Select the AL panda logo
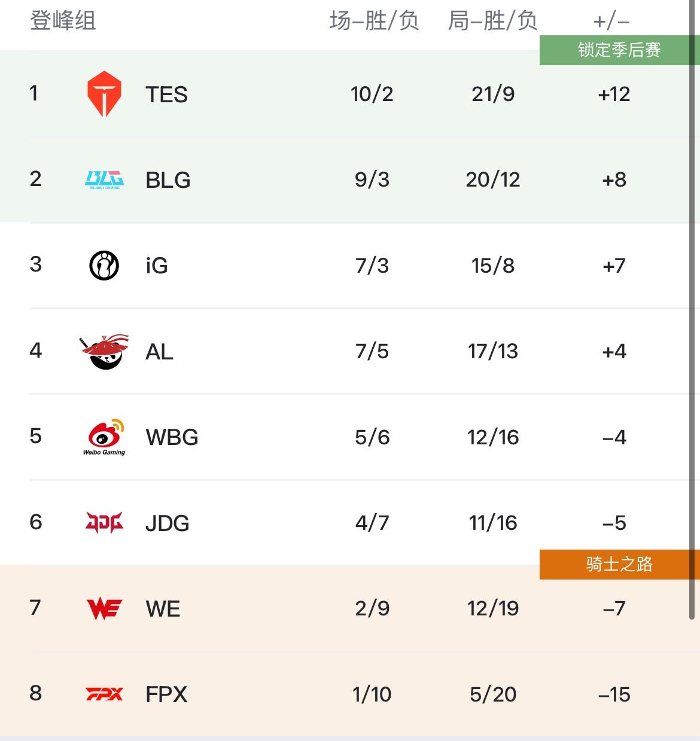Image resolution: width=700 pixels, height=741 pixels. click(104, 352)
